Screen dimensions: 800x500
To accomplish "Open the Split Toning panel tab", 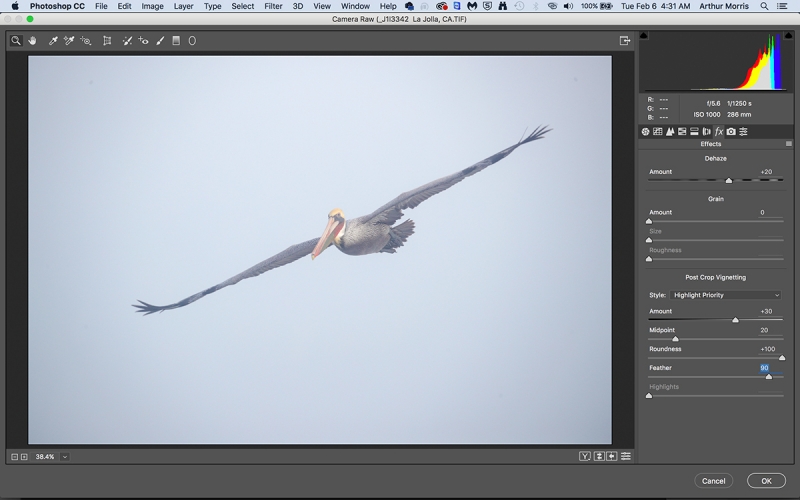I will [694, 132].
